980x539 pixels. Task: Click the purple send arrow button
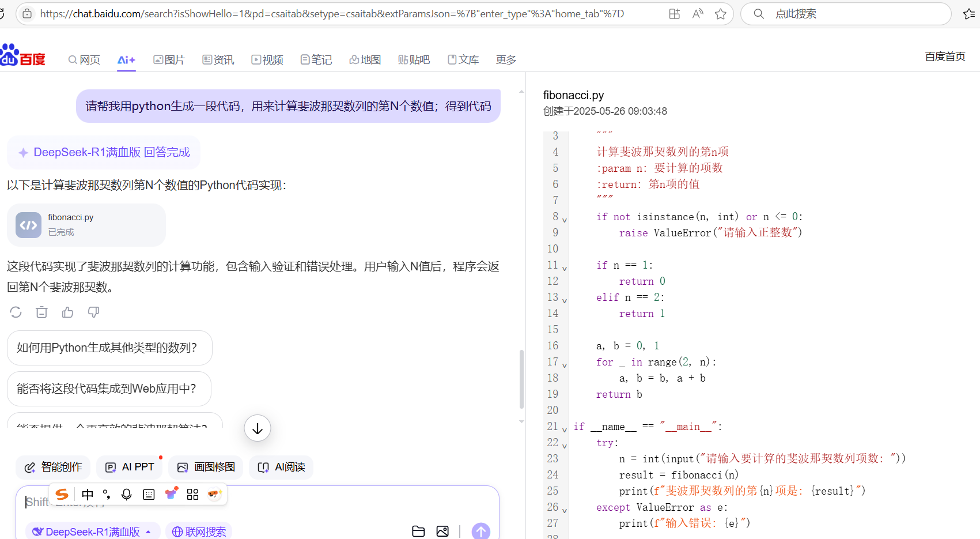coord(480,530)
